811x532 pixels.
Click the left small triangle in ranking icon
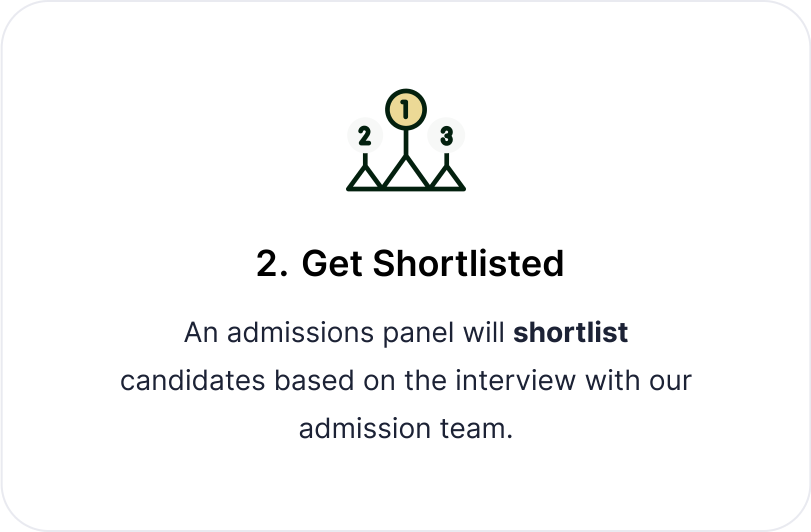click(x=364, y=179)
